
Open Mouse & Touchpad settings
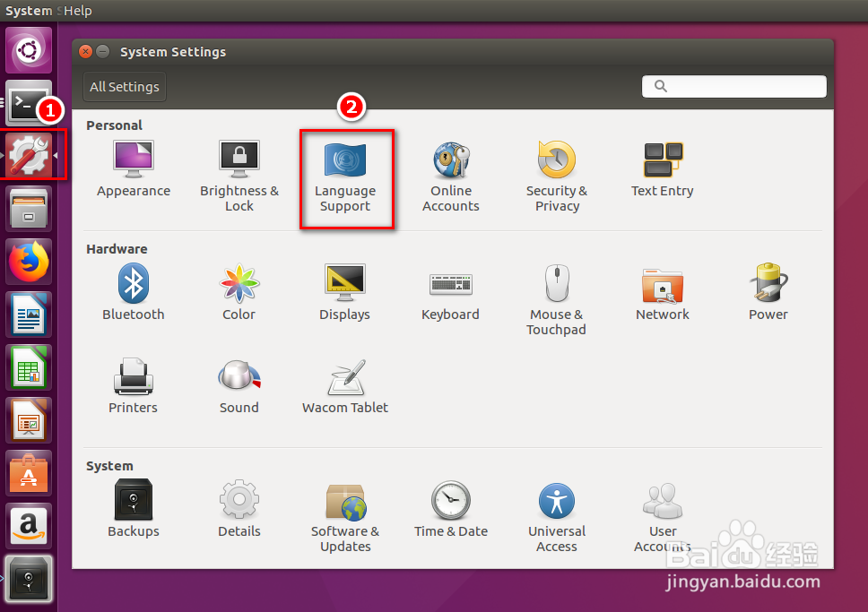point(557,296)
